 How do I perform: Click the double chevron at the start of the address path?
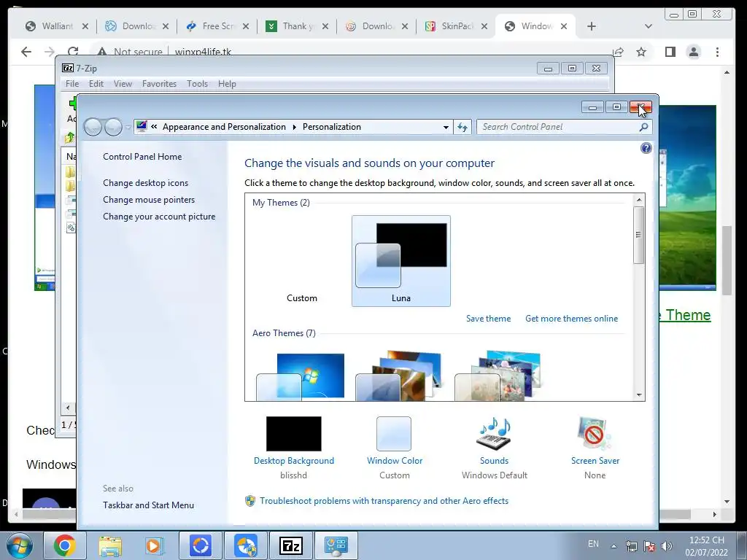pos(154,127)
